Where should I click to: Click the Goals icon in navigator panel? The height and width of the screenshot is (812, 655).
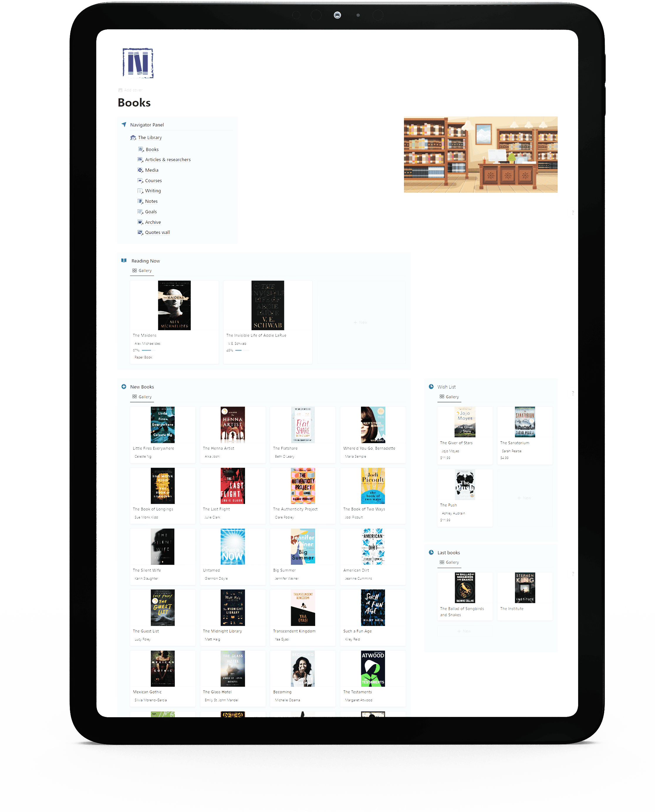tap(139, 211)
